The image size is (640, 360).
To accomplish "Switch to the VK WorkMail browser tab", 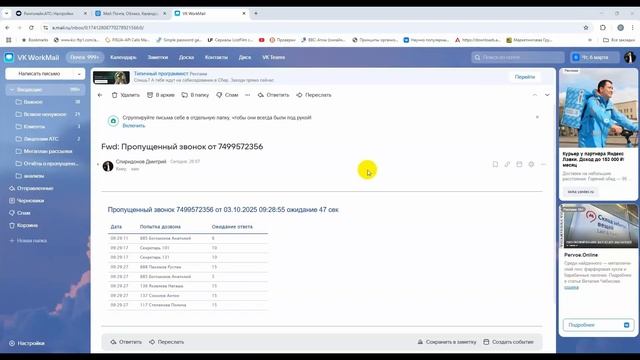I will (211, 13).
